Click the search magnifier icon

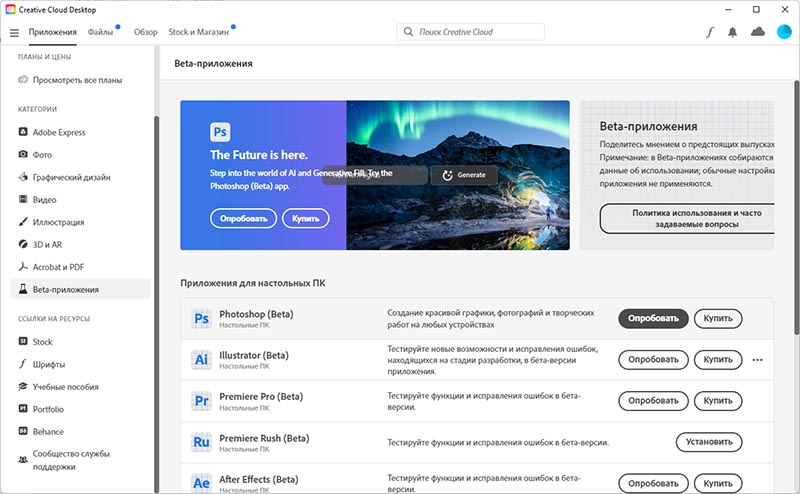408,32
